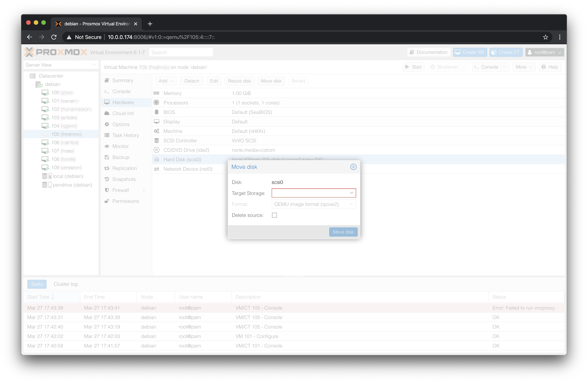Select the SCSI Controller row
Image resolution: width=588 pixels, height=383 pixels.
coord(358,141)
